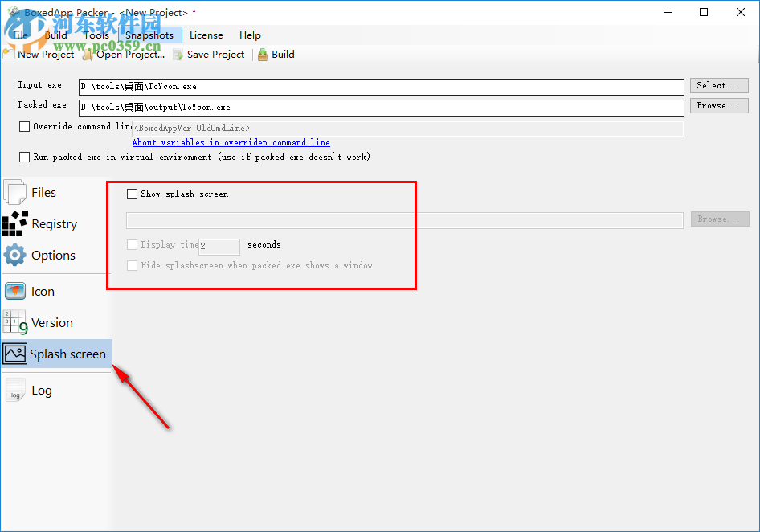This screenshot has height=532, width=760.
Task: Click the Select button for Input exe
Action: coord(718,86)
